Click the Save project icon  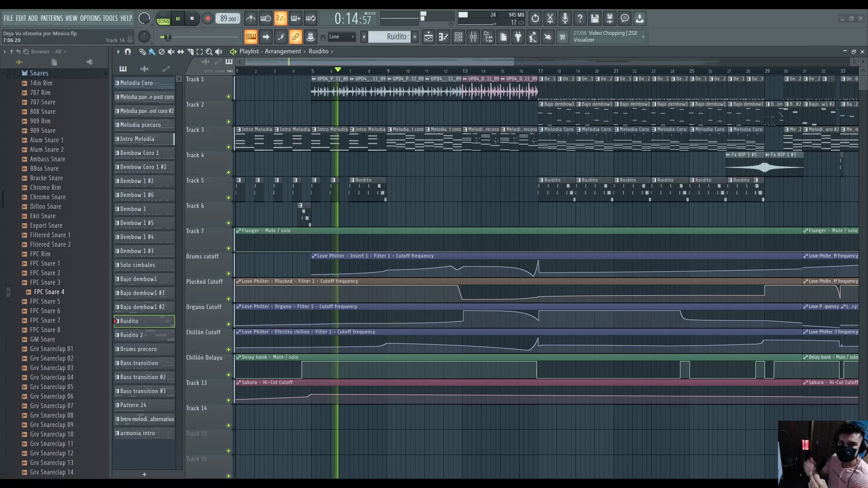[x=595, y=18]
